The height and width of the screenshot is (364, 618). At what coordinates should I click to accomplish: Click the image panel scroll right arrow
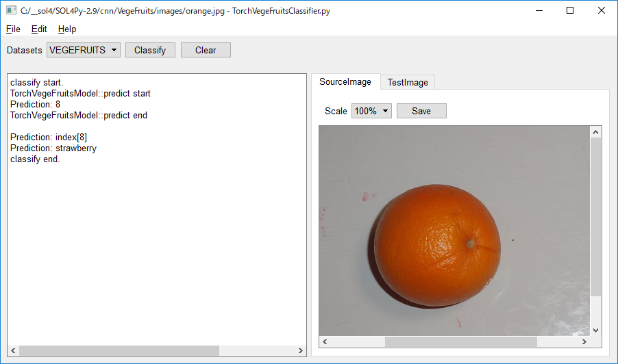point(584,341)
